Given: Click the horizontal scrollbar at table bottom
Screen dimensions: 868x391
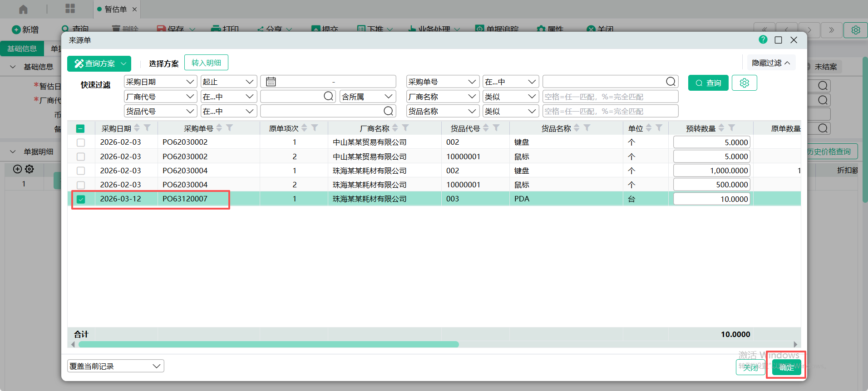Looking at the screenshot, I should click(x=269, y=344).
